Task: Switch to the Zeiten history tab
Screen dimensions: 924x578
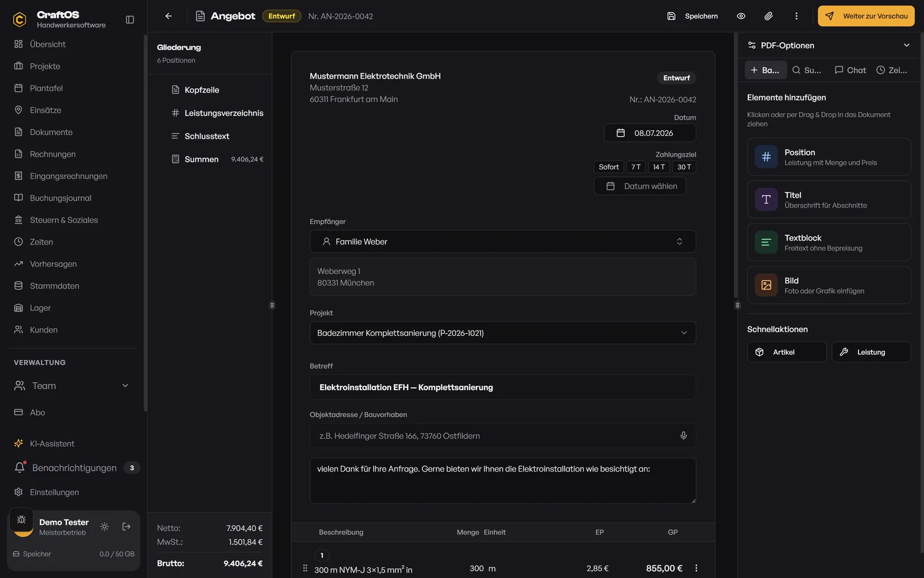Action: 892,70
